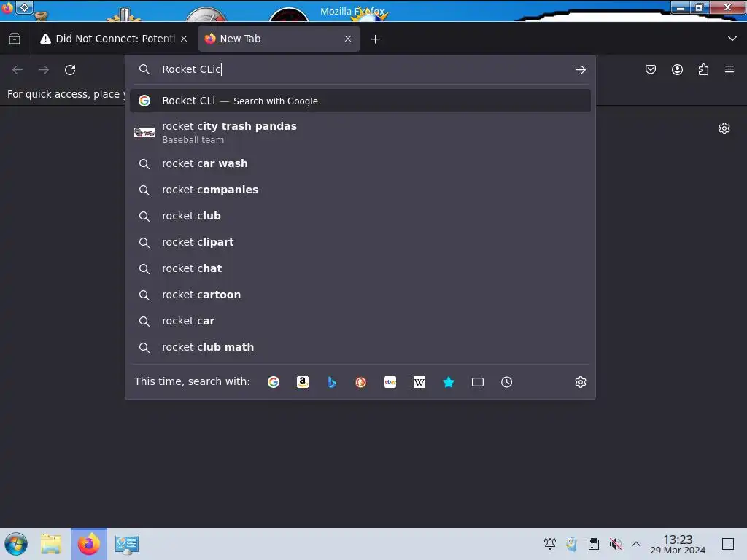Open the Firefox account menu
Image resolution: width=747 pixels, height=560 pixels.
(677, 69)
